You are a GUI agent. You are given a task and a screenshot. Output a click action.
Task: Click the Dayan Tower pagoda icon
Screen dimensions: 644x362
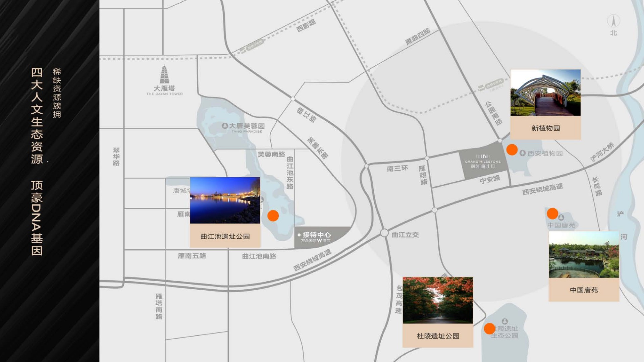[x=164, y=74]
